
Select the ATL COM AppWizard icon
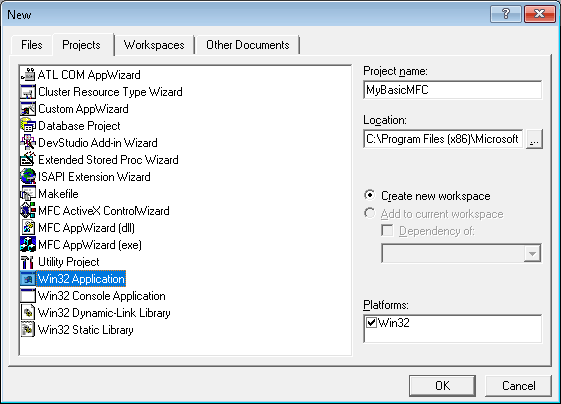pyautogui.click(x=28, y=75)
